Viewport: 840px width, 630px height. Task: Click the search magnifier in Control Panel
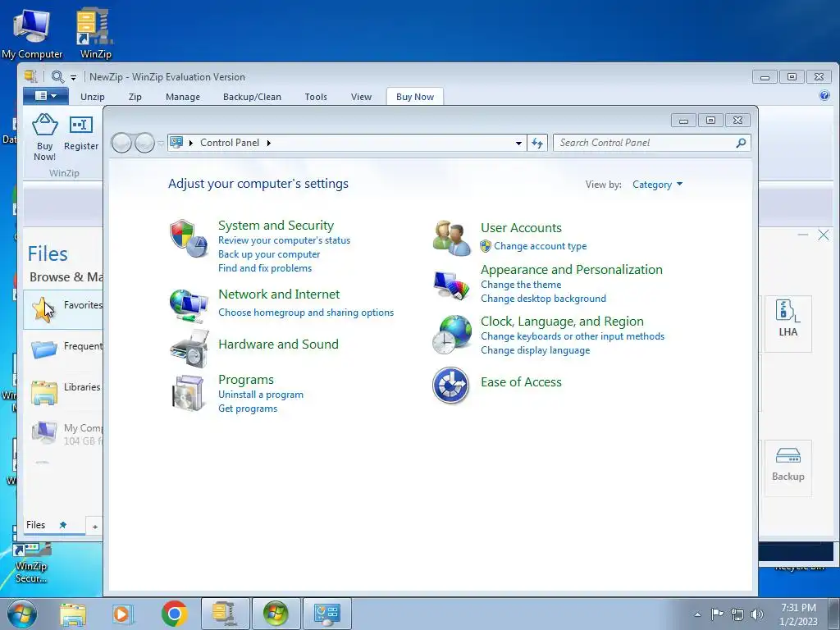(x=741, y=143)
